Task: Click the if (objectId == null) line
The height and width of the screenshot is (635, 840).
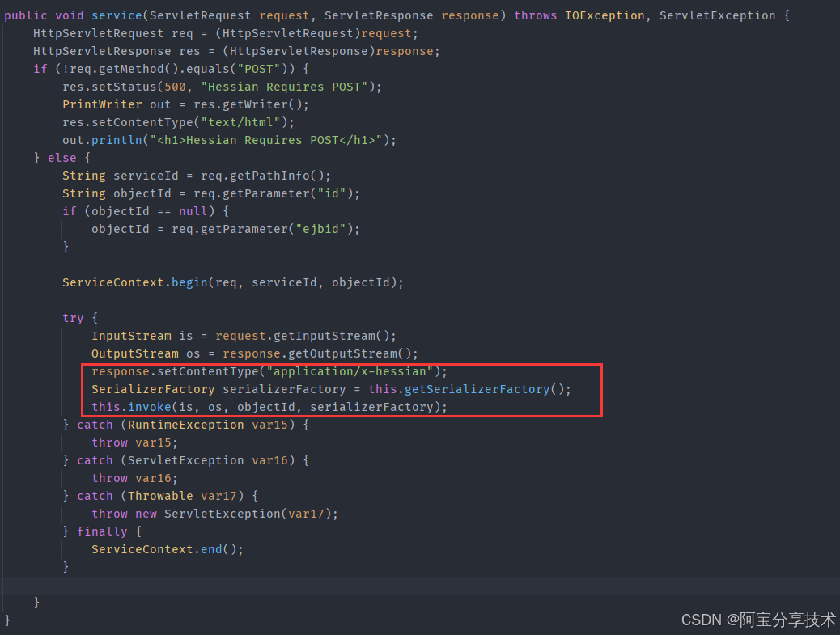Action: pos(146,211)
